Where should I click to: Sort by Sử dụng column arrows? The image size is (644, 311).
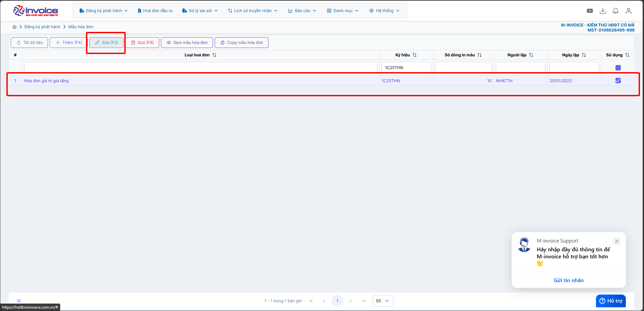627,55
